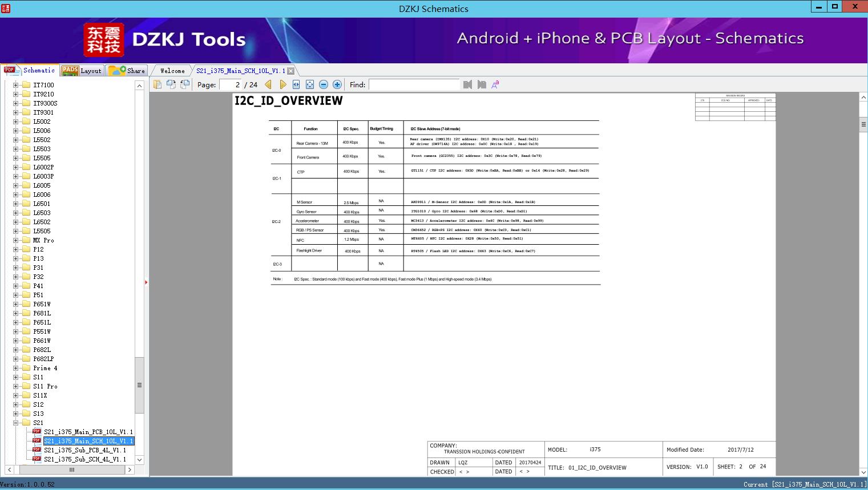Click the L5503 folder label
Viewport: 868px width, 490px height.
coord(42,149)
